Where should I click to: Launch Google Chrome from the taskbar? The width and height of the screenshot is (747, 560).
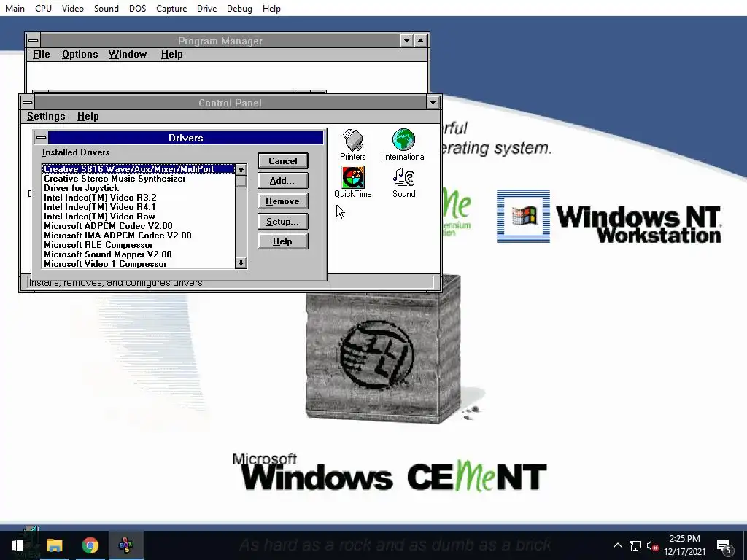click(x=90, y=545)
